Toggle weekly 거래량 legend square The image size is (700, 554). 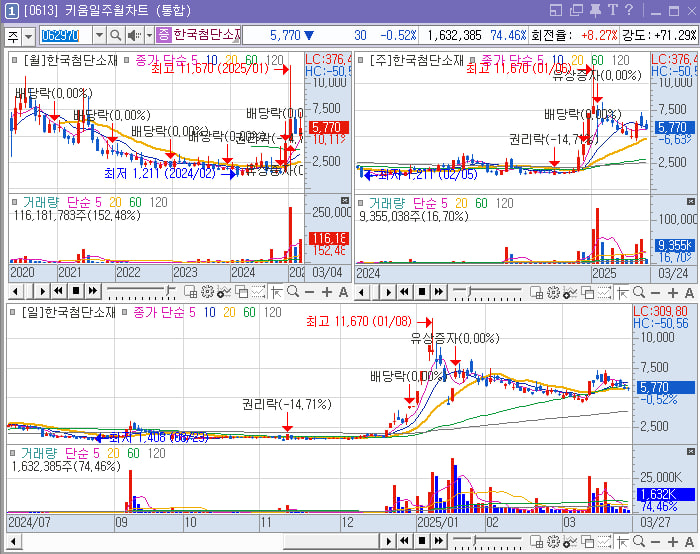(x=361, y=203)
